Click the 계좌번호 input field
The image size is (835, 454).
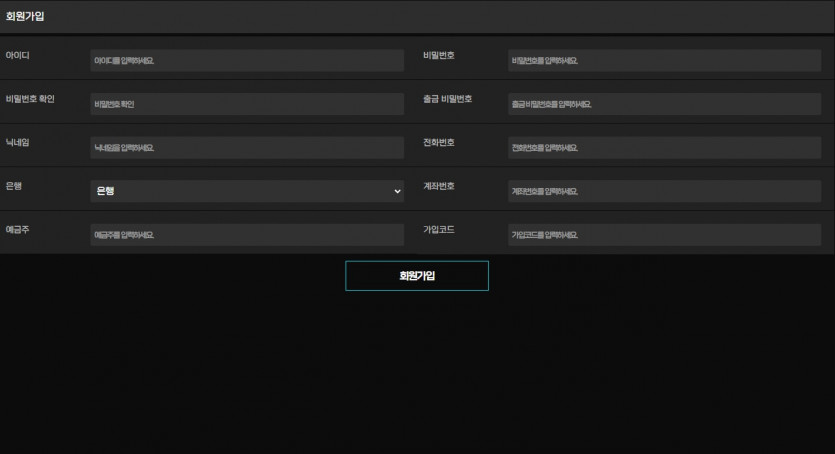point(664,192)
